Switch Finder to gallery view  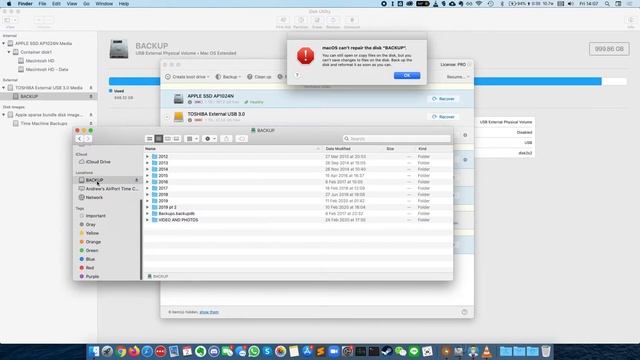176,139
